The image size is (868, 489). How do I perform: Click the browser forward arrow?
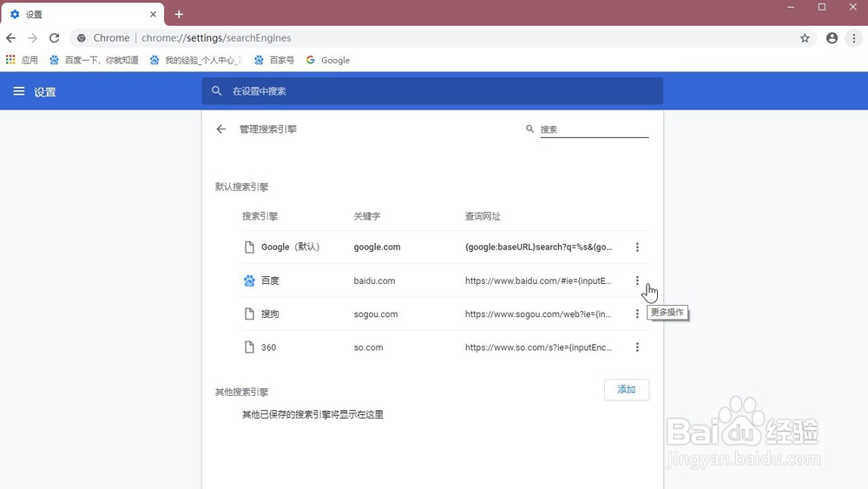click(x=33, y=38)
